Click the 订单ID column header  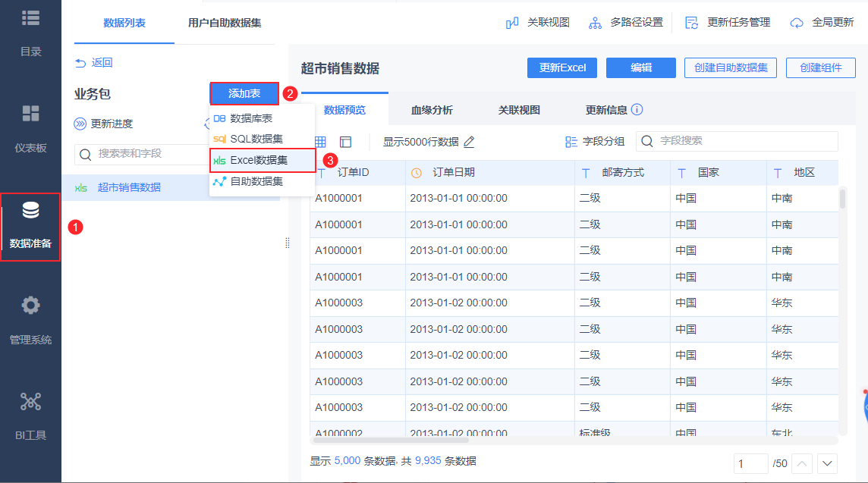click(x=357, y=173)
